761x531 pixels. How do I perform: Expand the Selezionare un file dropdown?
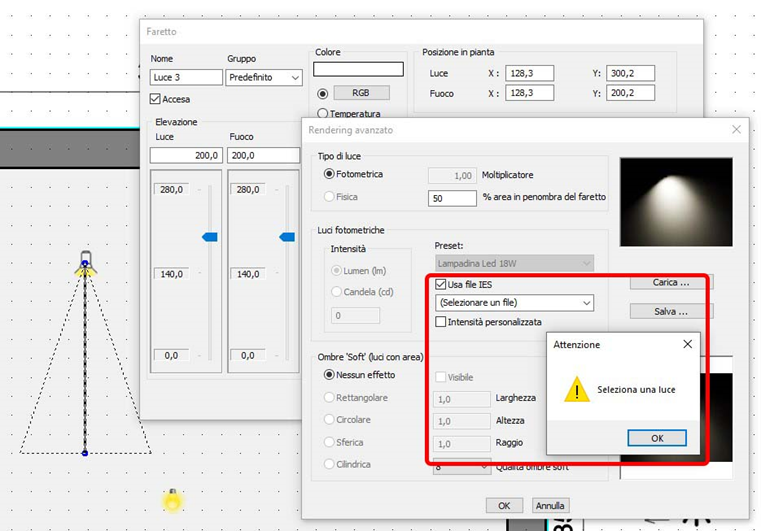point(514,303)
